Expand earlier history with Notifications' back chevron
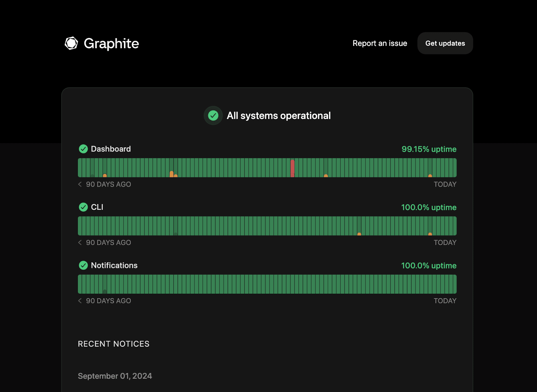The height and width of the screenshot is (392, 537). point(80,301)
